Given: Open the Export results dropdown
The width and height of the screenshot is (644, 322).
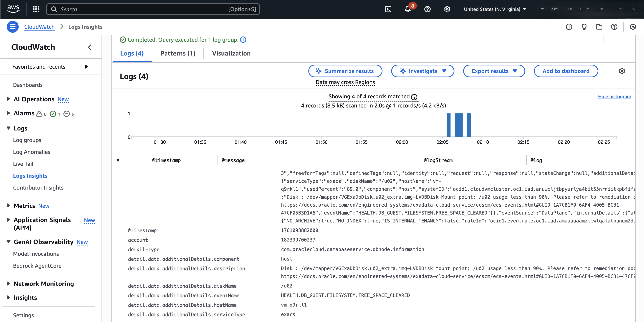Looking at the screenshot, I should click(x=494, y=71).
